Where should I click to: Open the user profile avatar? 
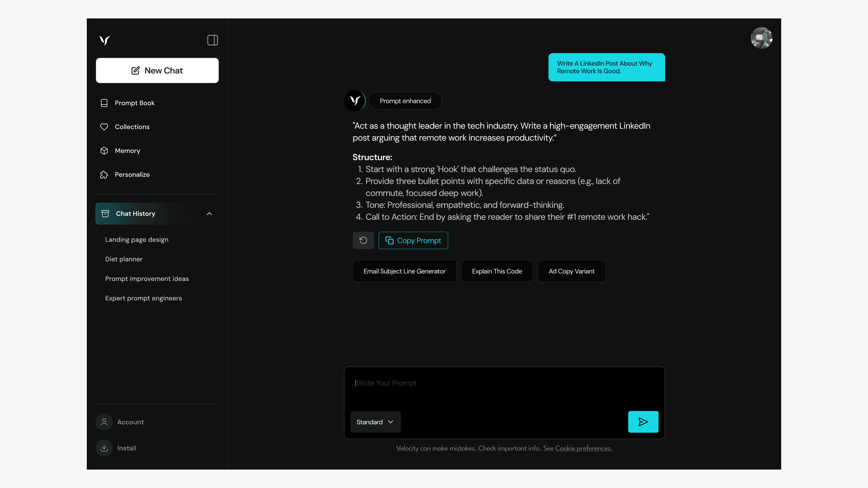click(761, 38)
